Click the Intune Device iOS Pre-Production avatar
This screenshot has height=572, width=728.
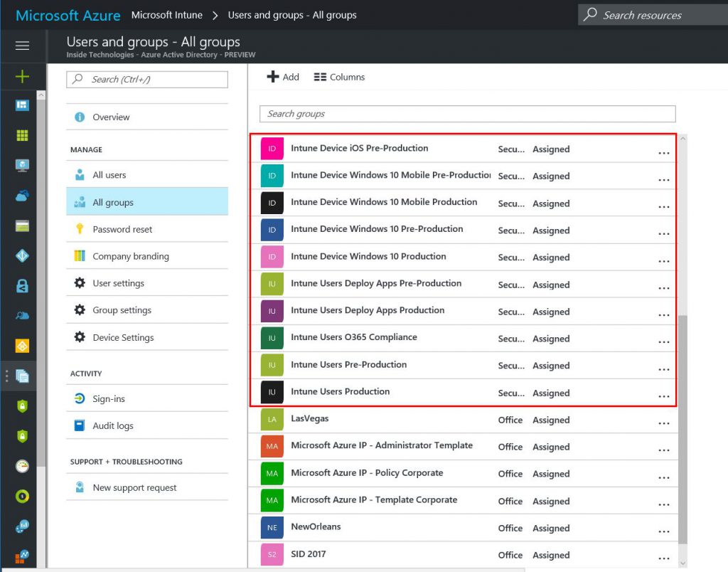[272, 149]
